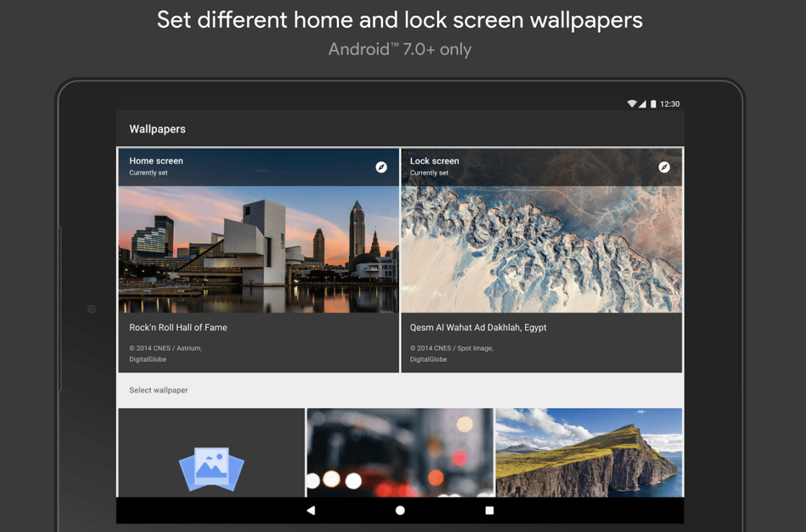Click the Rock'n Roll Hall of Fame title

[178, 328]
